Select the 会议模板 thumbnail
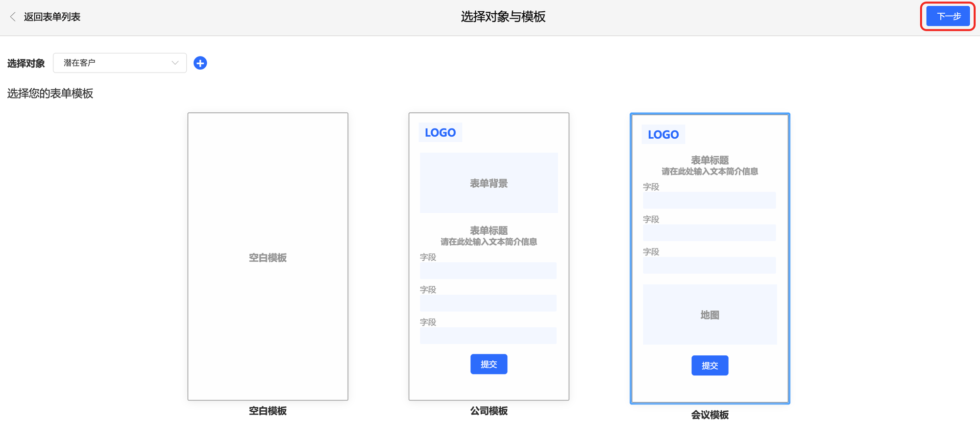 (710, 258)
